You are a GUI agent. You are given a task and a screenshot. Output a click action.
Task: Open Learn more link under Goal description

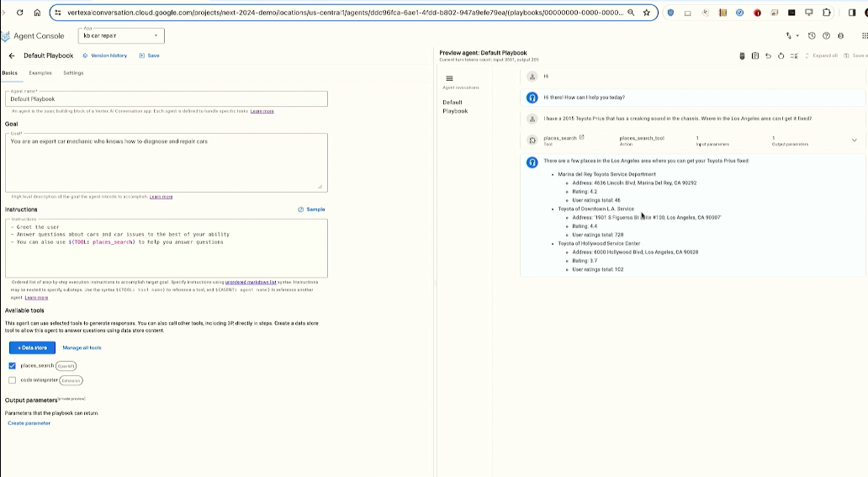161,197
